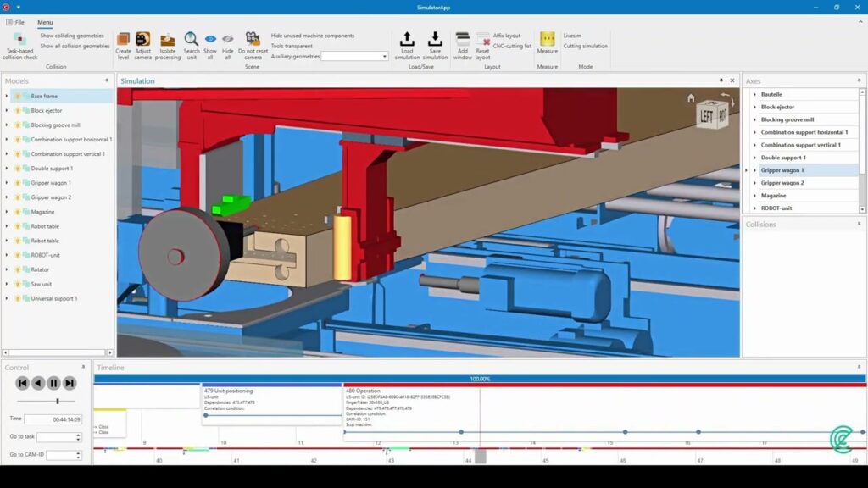Click the Search unit magnifier icon
Image resolution: width=868 pixels, height=488 pixels.
191,39
